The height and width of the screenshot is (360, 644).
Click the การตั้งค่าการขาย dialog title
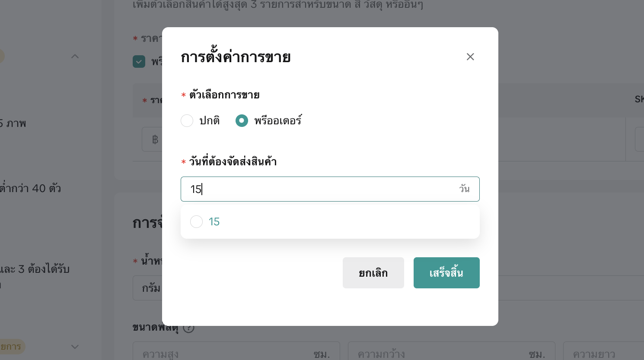point(236,57)
